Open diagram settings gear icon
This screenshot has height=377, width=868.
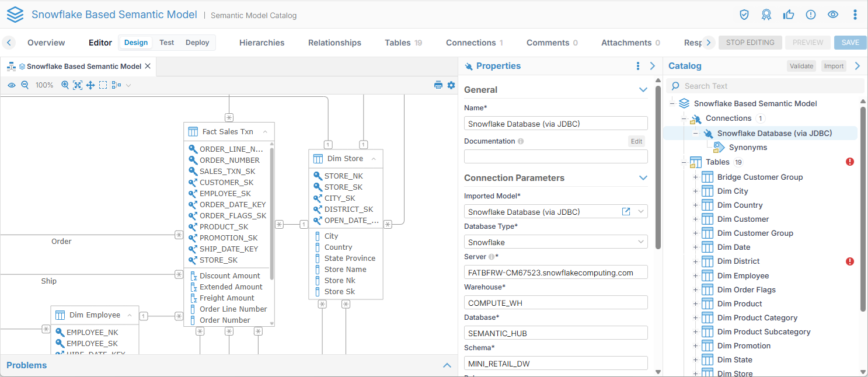pyautogui.click(x=451, y=85)
